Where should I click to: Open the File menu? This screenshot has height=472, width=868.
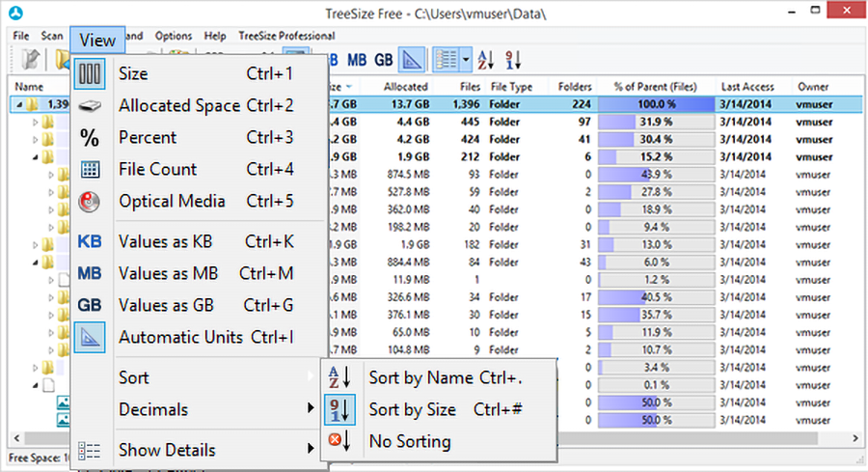point(21,36)
